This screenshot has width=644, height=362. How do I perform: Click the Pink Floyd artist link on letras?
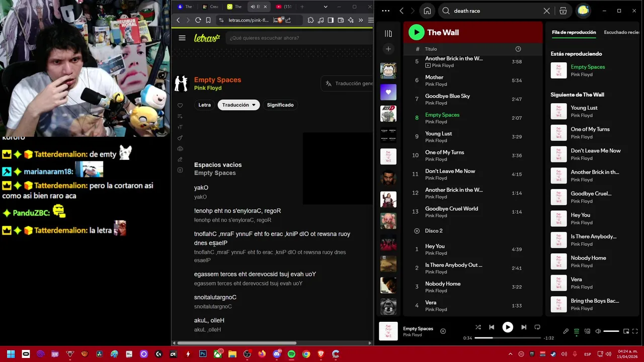pos(208,88)
